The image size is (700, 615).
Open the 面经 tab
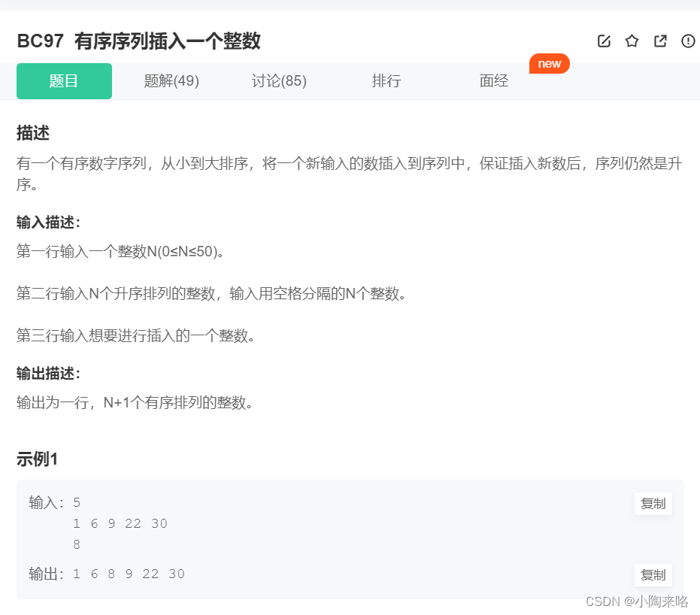click(493, 81)
